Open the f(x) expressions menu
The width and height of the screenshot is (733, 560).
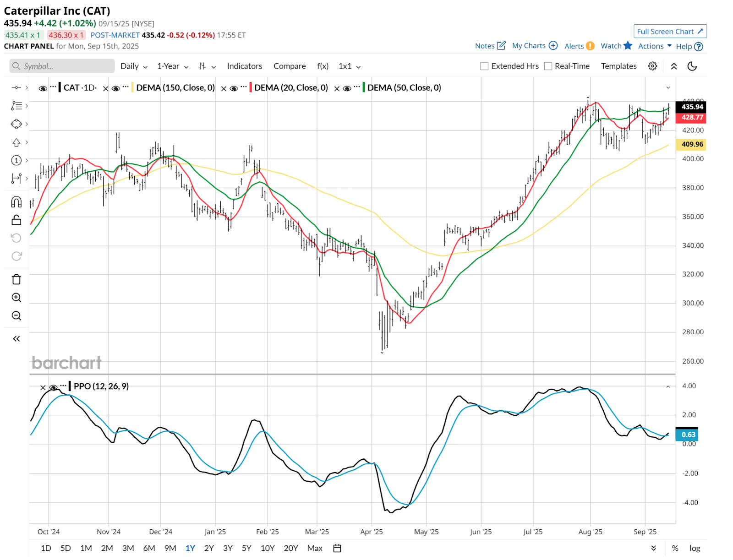(x=323, y=66)
